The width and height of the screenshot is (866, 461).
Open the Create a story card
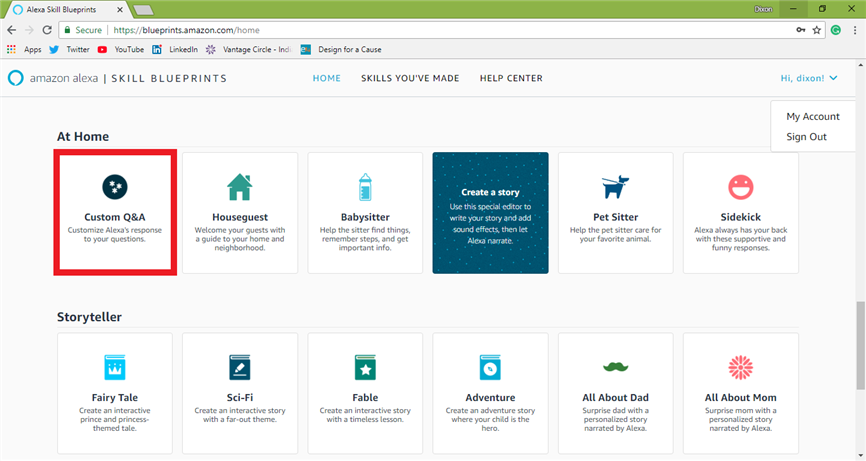point(490,212)
